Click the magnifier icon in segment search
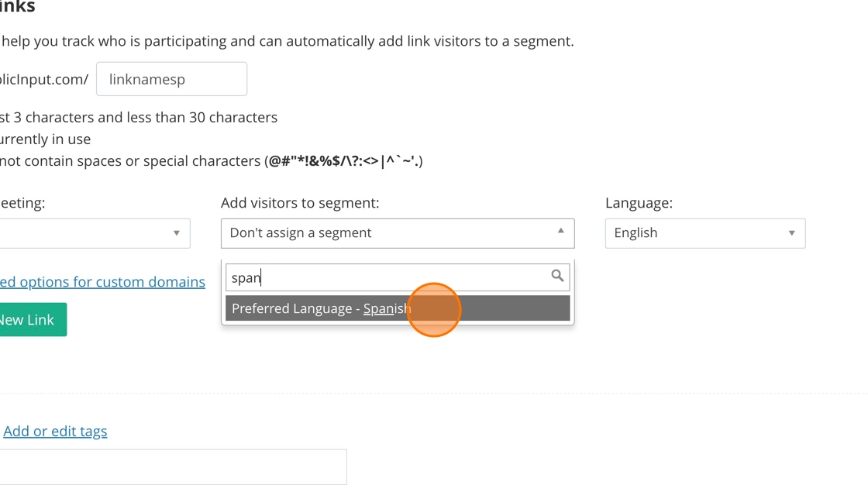The image size is (868, 485). pyautogui.click(x=557, y=276)
